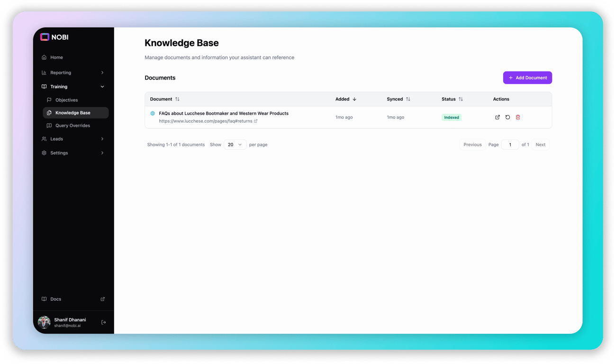616x364 pixels.
Task: Go to Home in the sidebar
Action: (73, 57)
